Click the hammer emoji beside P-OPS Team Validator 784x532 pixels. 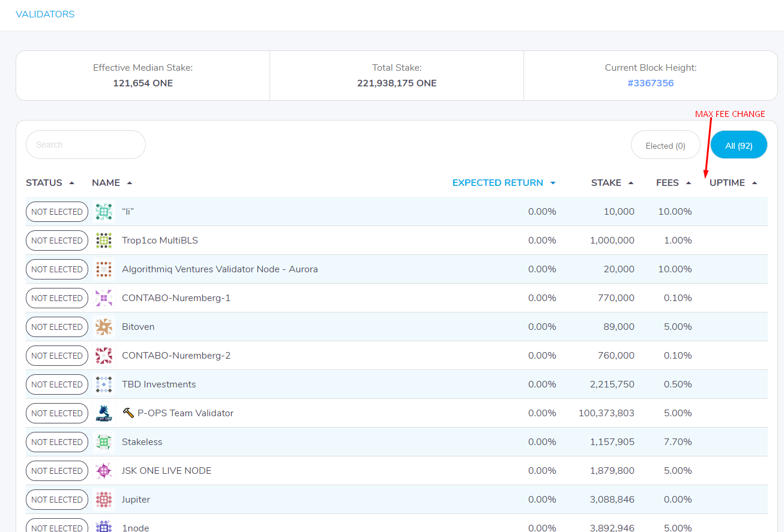click(x=127, y=412)
